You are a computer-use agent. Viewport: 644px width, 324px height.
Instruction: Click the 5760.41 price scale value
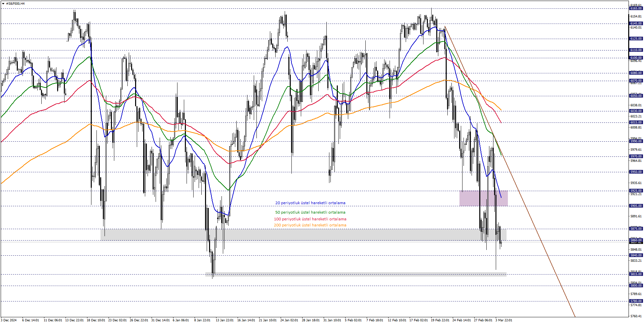[636, 316]
